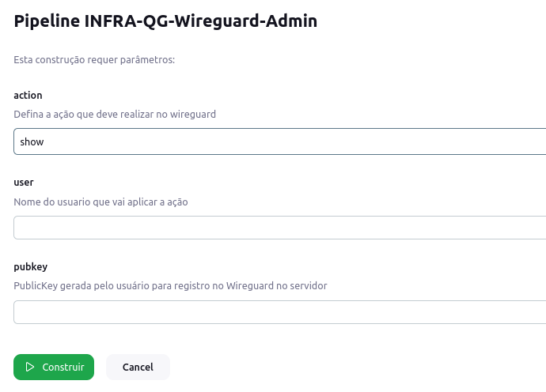
Task: Click the INFRA-QG-Wireguard-Admin pipeline name in the heading
Action: point(200,21)
